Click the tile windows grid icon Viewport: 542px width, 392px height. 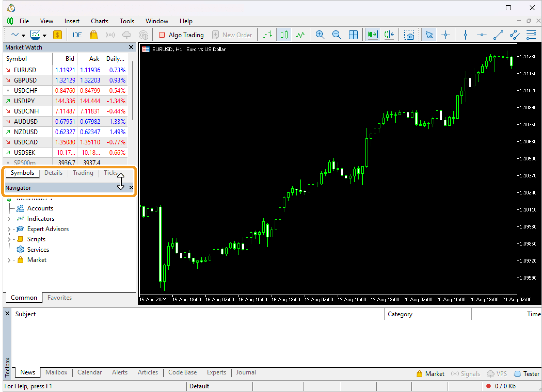pyautogui.click(x=353, y=35)
